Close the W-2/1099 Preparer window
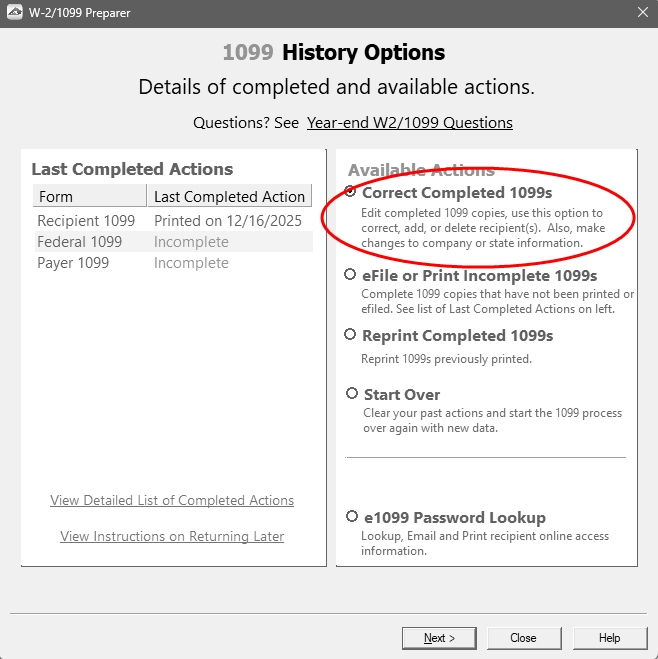 point(641,13)
